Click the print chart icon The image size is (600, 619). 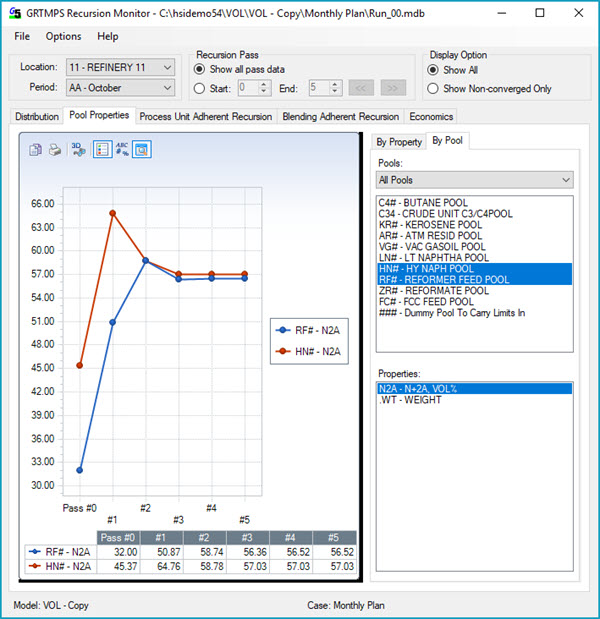coord(56,149)
